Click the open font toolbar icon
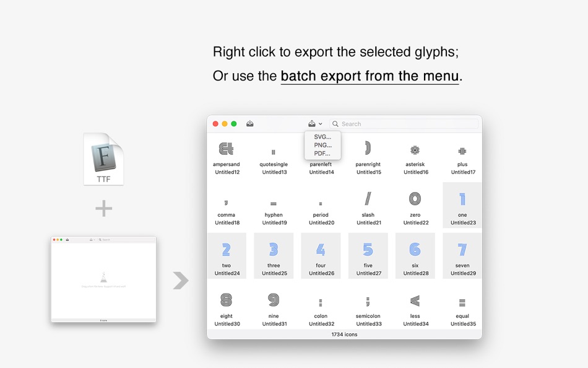The height and width of the screenshot is (368, 588). (x=250, y=123)
